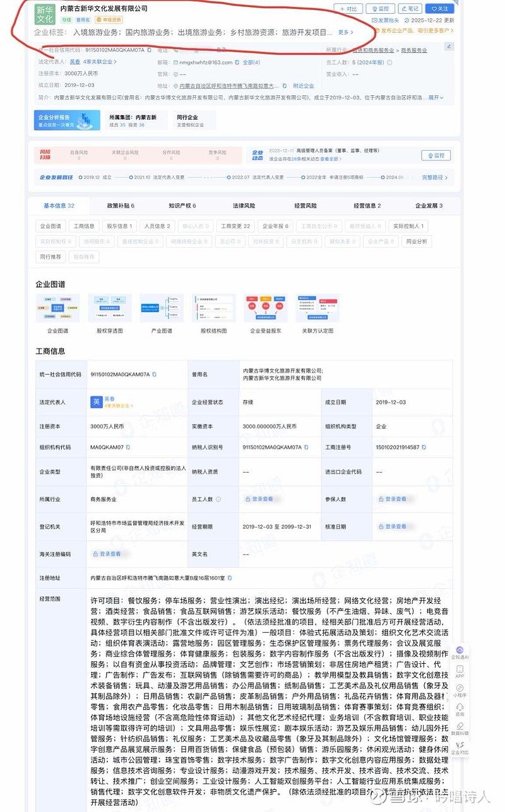Screen dimensions: 505x812
Task: Open the 股权穿透图 chart thumbnail
Action: (109, 307)
